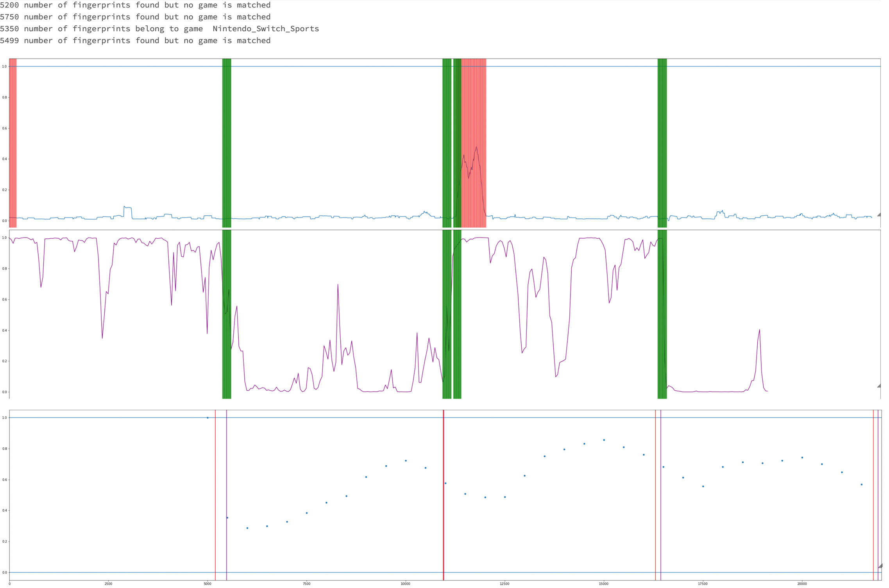Click the log line mentioning Nintendo_Switch_Sports
The height and width of the screenshot is (588, 889).
pos(159,28)
